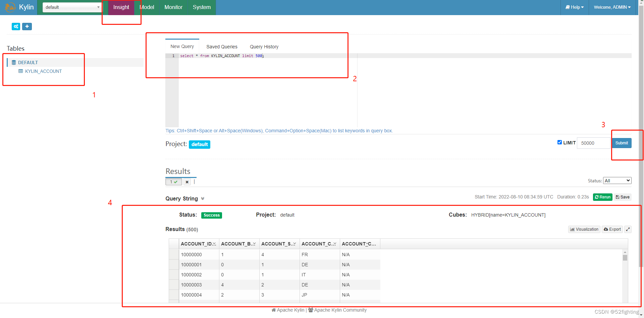Click the DEFAULT database icon
Image resolution: width=644 pixels, height=318 pixels.
[x=14, y=62]
